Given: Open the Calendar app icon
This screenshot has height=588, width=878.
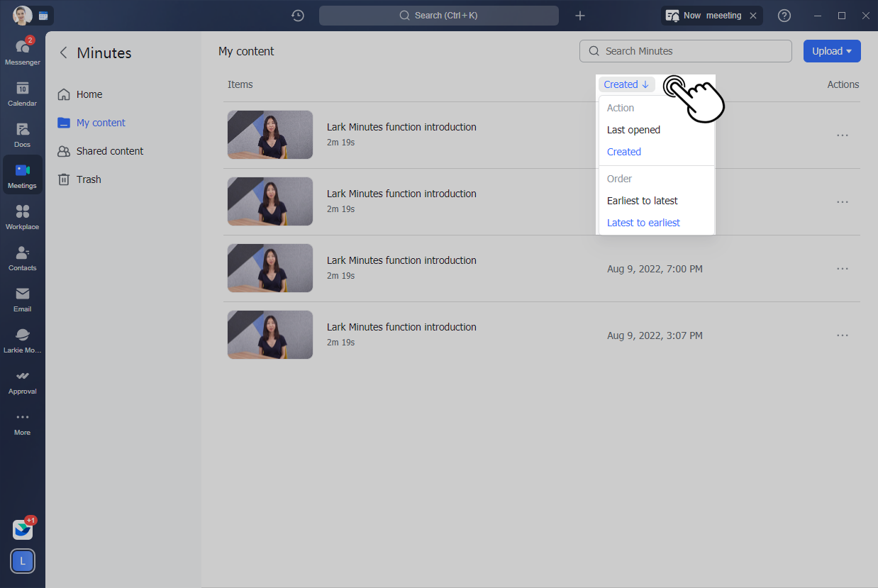Looking at the screenshot, I should 22,93.
